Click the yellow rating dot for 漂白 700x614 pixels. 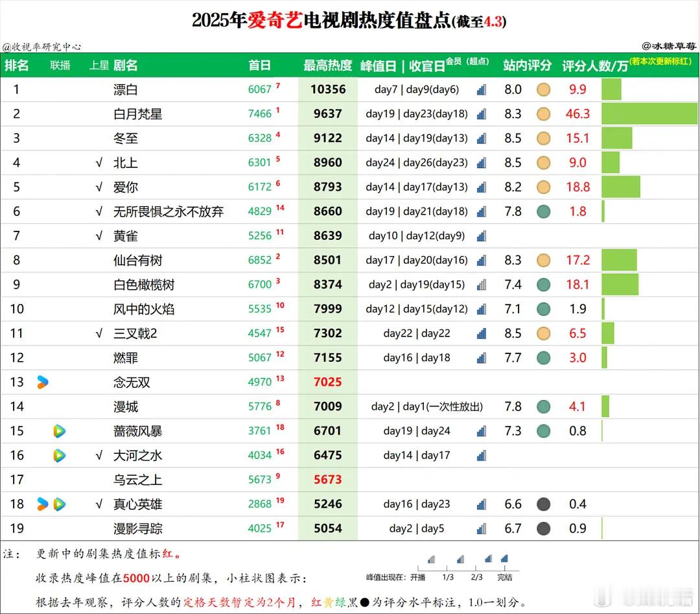(x=543, y=89)
